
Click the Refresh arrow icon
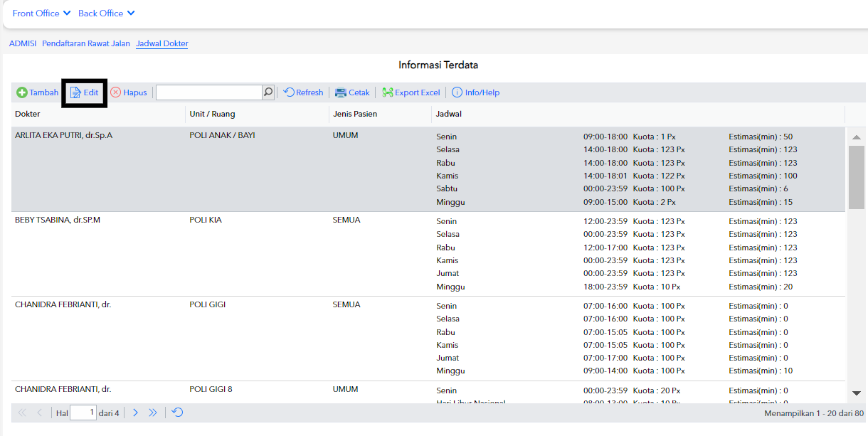[289, 92]
